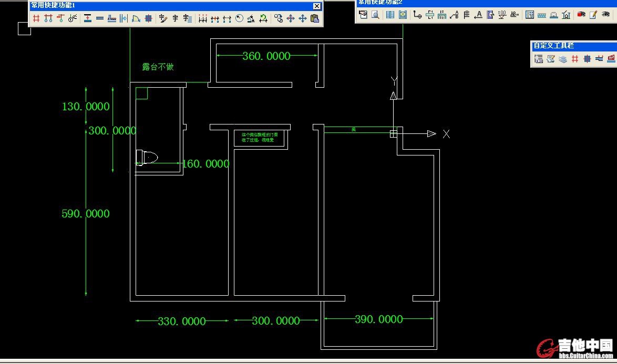Close the 常用快捷功能1 toolbar

[x=316, y=6]
